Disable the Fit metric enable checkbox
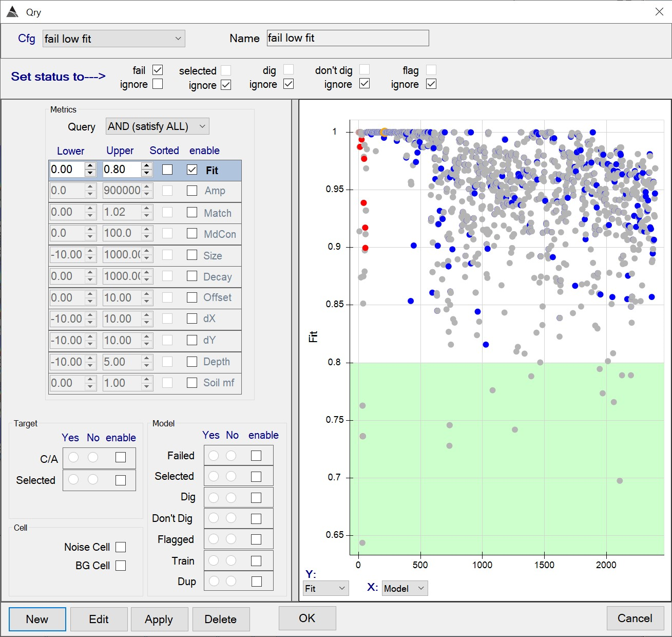Viewport: 672px width, 637px height. point(192,170)
